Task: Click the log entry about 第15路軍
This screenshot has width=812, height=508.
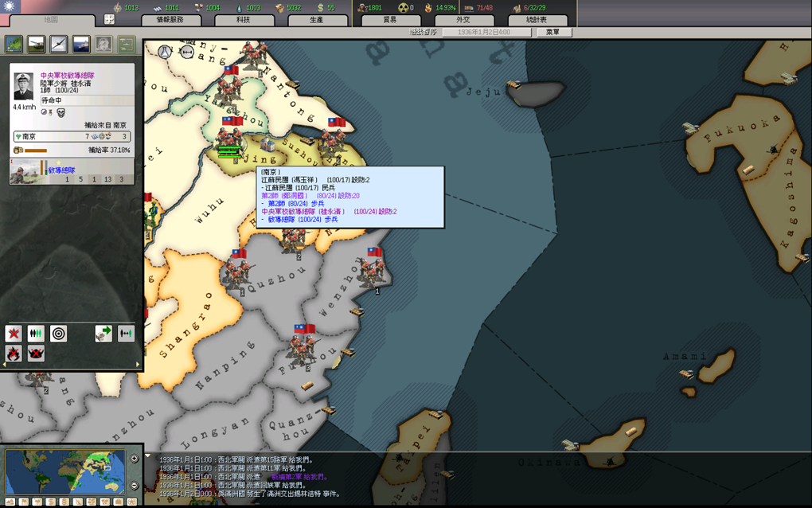Action: coord(236,460)
